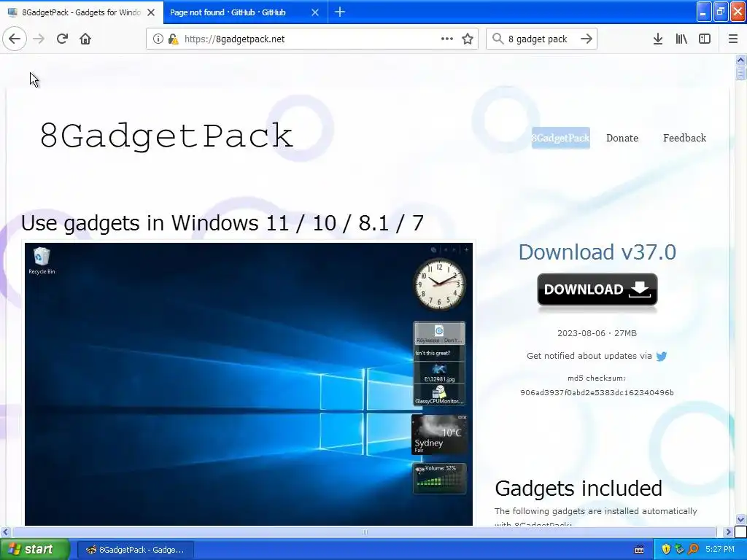This screenshot has height=560, width=747.
Task: Open the browser home page
Action: coord(85,39)
